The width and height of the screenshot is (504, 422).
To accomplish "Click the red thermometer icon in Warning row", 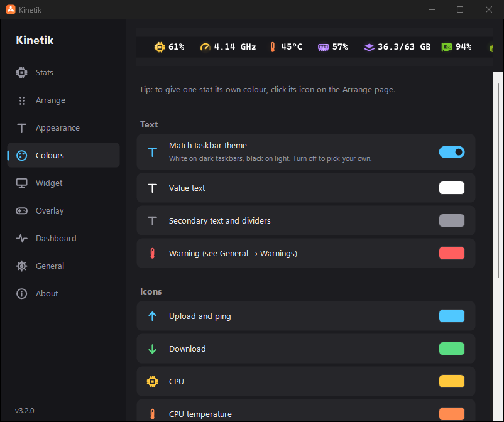I will 152,254.
